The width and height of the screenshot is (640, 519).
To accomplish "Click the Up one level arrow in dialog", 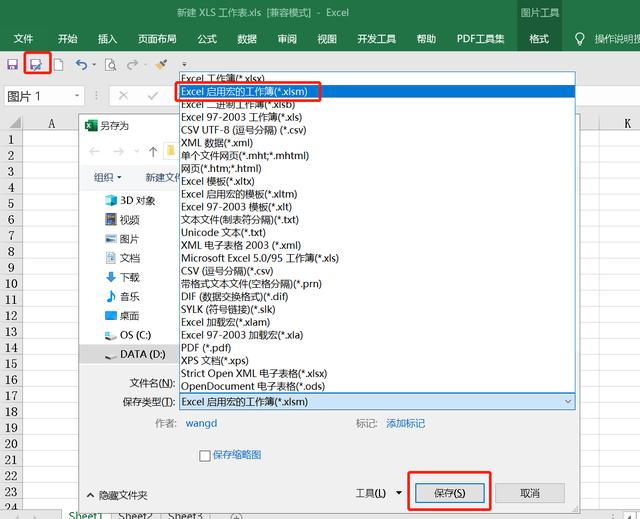I will tap(153, 152).
